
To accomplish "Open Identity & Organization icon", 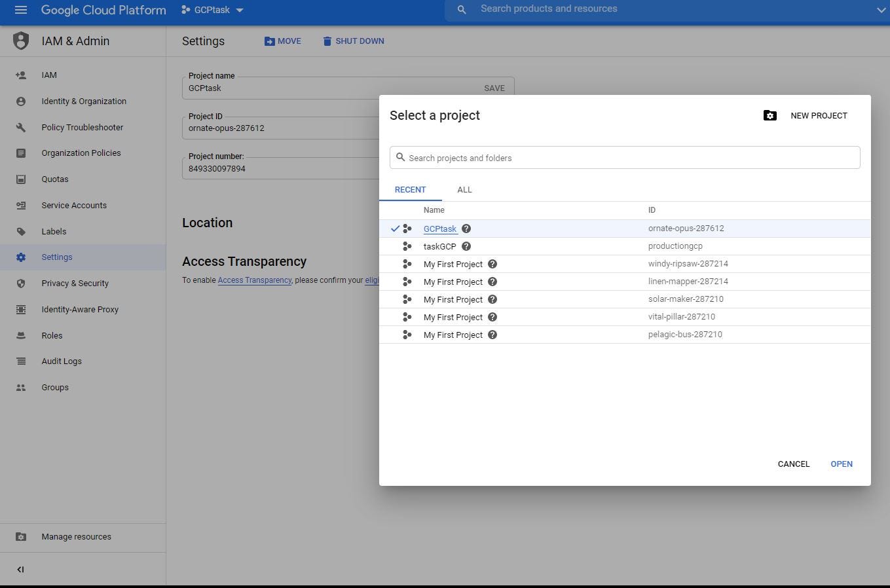I will (x=21, y=101).
